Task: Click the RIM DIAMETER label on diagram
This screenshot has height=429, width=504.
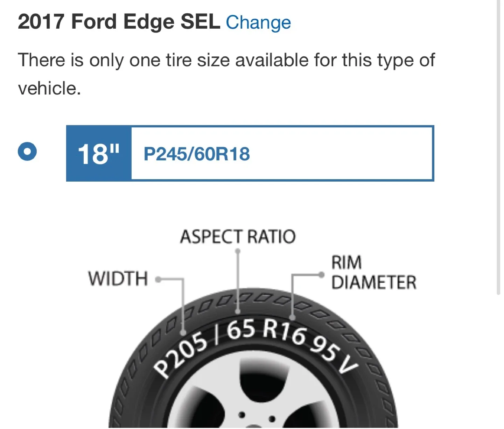Action: coord(374,273)
